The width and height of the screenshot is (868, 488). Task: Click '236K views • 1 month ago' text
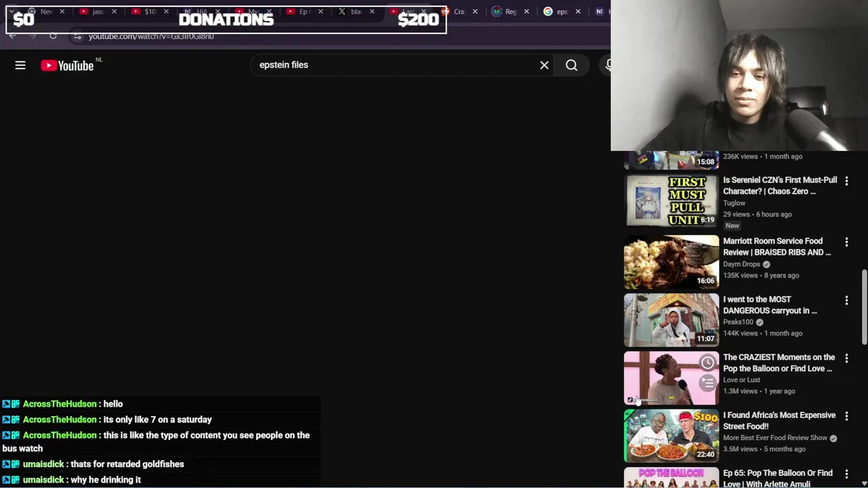tap(763, 157)
